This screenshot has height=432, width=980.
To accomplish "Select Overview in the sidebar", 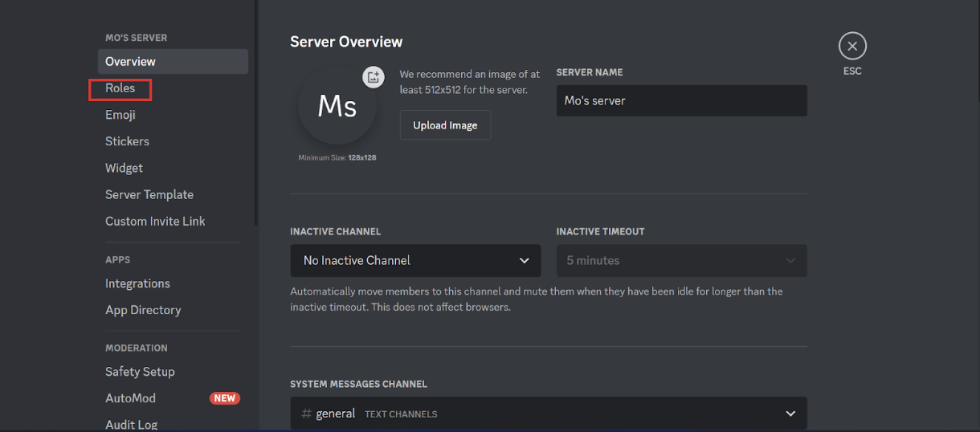I will click(x=131, y=62).
